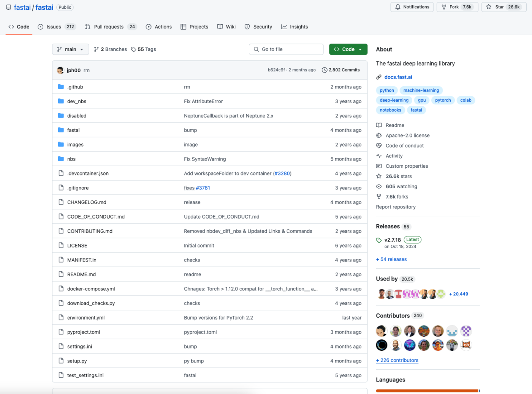Select the Code tab
This screenshot has height=394, width=532.
[19, 27]
